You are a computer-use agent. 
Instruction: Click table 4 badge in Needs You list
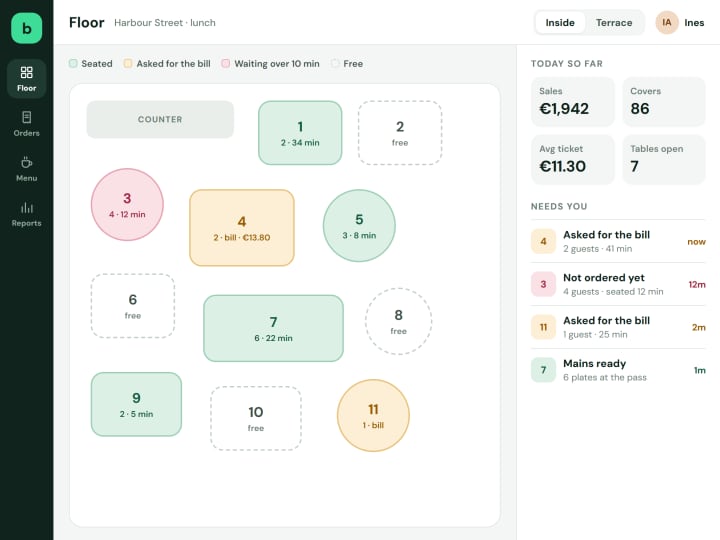543,242
